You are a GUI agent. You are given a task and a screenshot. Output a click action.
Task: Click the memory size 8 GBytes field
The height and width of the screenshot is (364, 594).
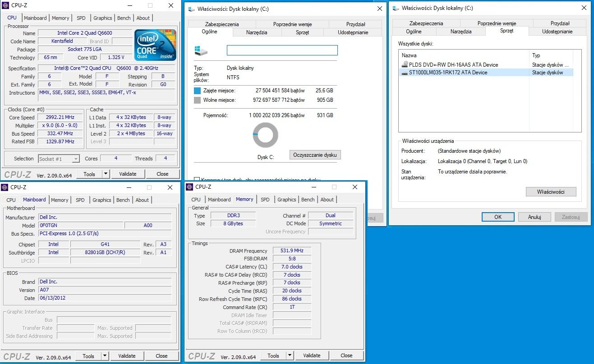(x=233, y=223)
